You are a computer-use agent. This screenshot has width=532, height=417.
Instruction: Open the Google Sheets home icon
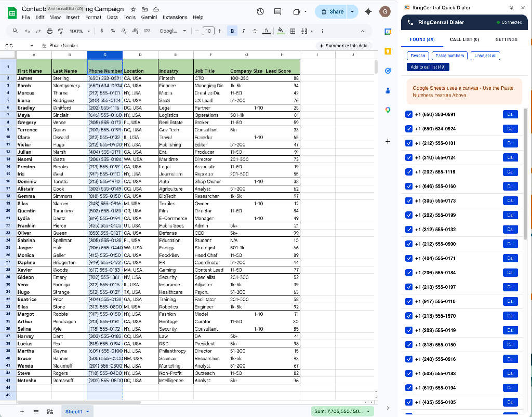pos(12,13)
